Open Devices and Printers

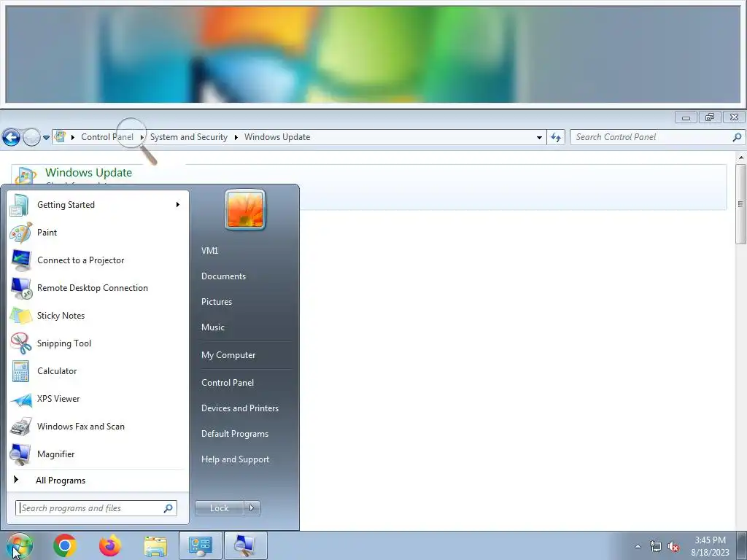[x=239, y=408]
